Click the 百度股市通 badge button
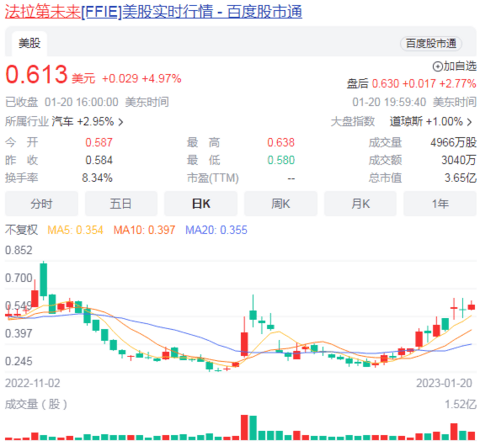This screenshot has height=446, width=480. [x=431, y=43]
